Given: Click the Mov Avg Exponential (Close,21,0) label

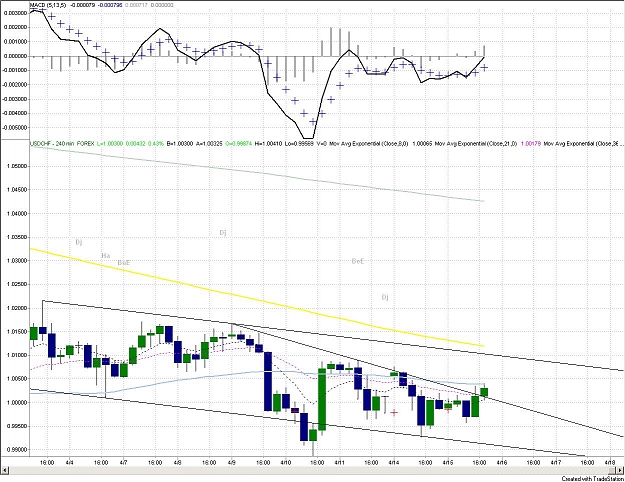Looking at the screenshot, I should (476, 143).
